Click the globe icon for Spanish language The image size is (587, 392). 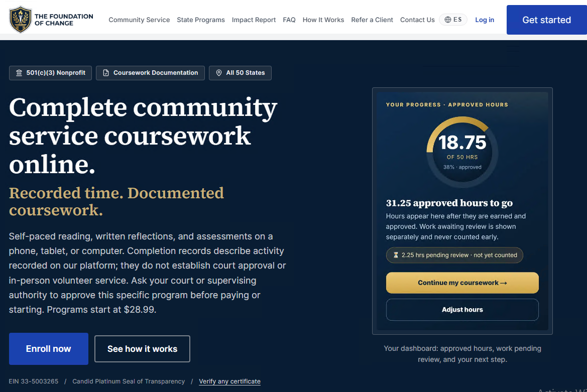pyautogui.click(x=447, y=20)
